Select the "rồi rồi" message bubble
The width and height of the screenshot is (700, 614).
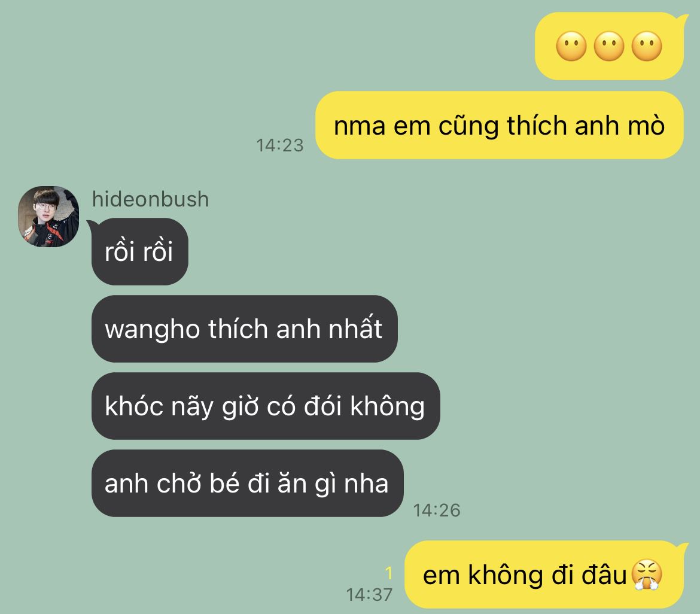click(x=140, y=251)
